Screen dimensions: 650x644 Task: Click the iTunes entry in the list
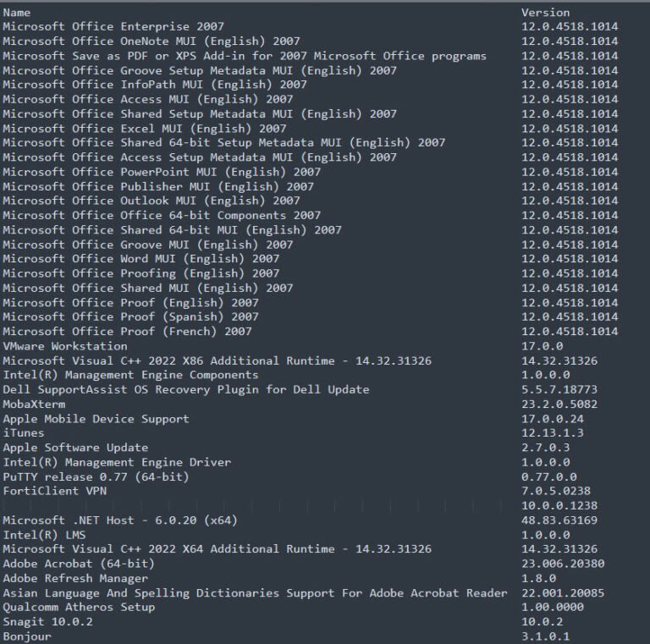(x=23, y=433)
